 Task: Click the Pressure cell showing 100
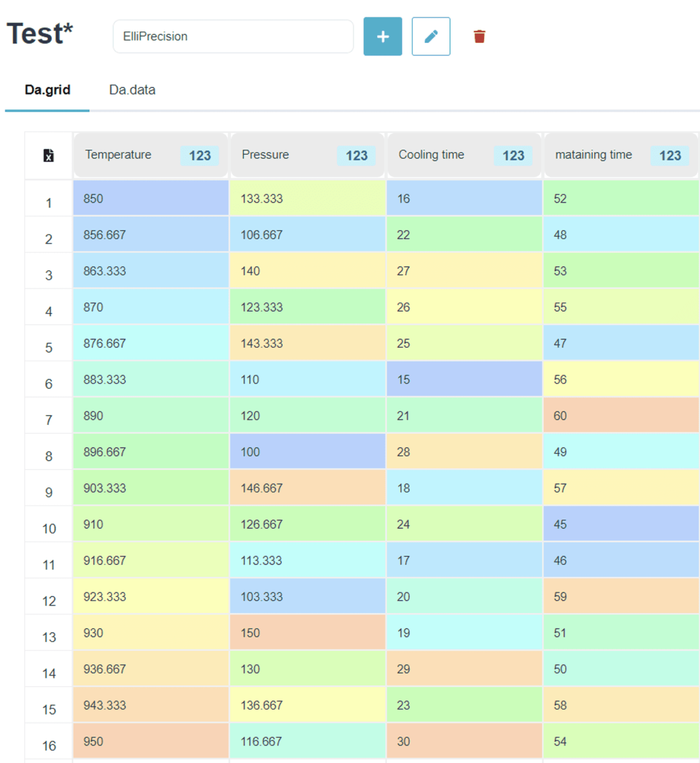pyautogui.click(x=307, y=452)
